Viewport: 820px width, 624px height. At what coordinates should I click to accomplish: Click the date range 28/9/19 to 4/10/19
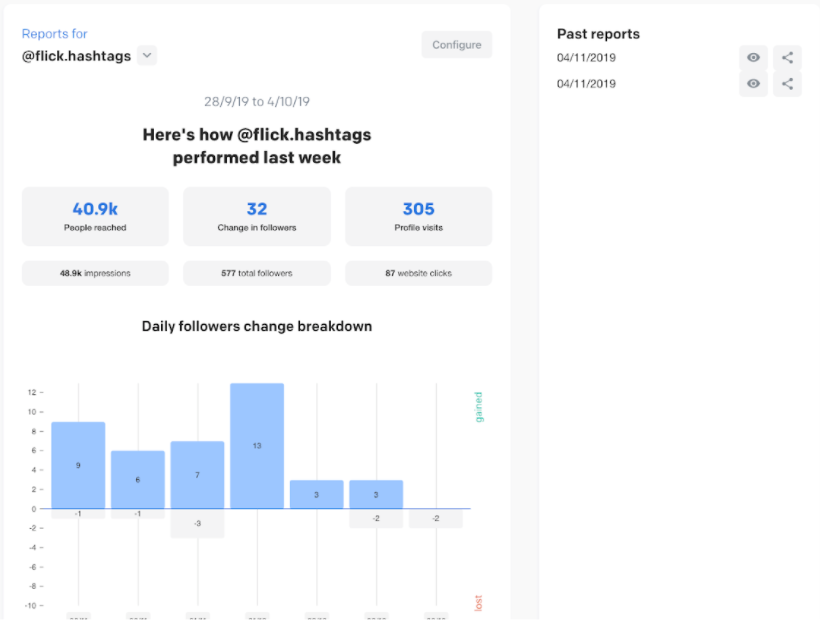[x=257, y=100]
